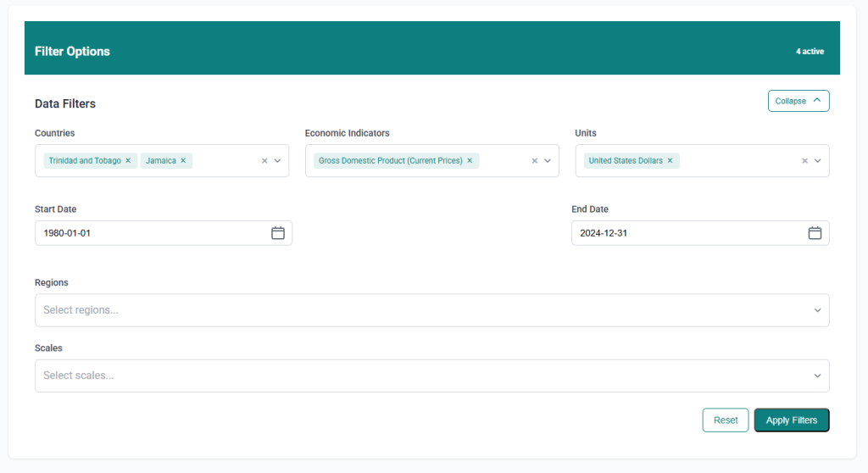Image resolution: width=868 pixels, height=473 pixels.
Task: Click the Start Date text field
Action: [x=153, y=233]
